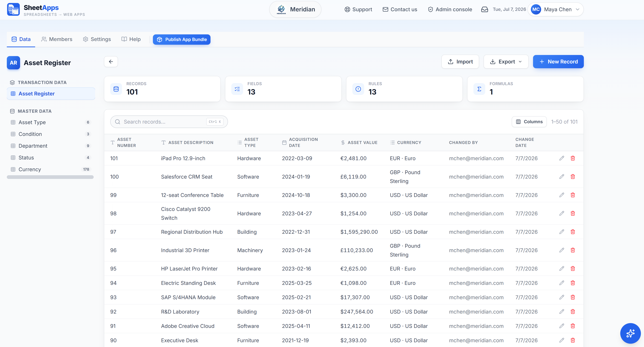Open the Admin console link

[450, 10]
